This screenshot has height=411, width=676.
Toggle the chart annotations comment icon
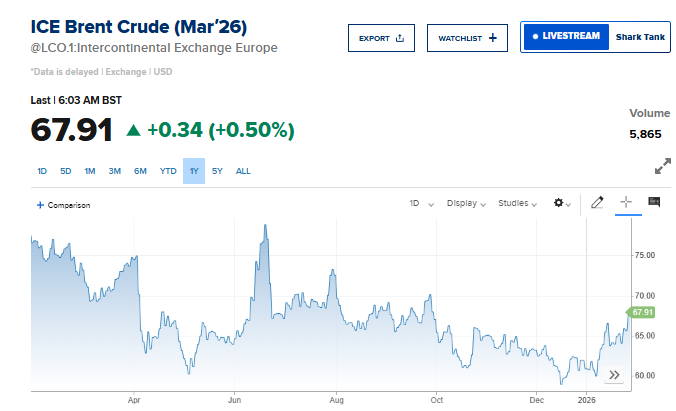point(654,203)
